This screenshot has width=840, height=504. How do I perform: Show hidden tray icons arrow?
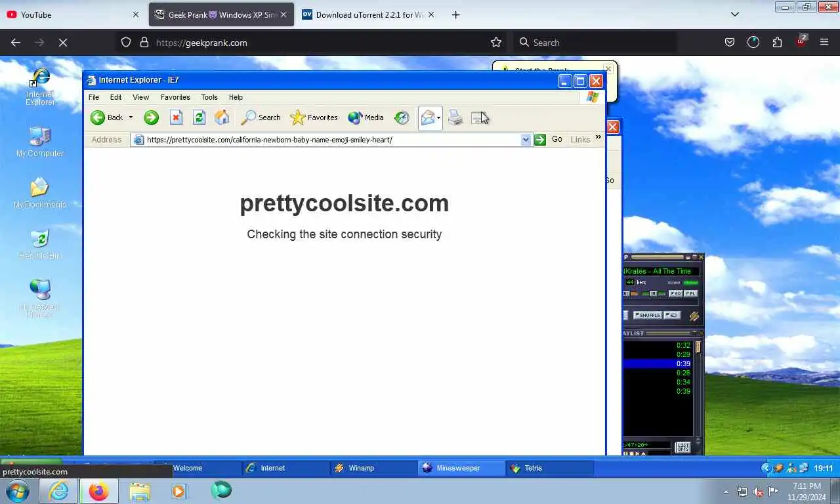point(726,492)
